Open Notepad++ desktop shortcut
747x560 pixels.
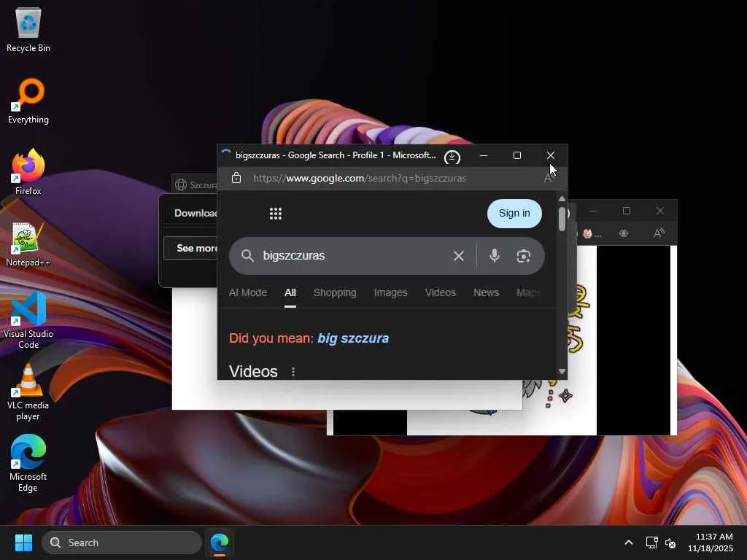pyautogui.click(x=28, y=245)
